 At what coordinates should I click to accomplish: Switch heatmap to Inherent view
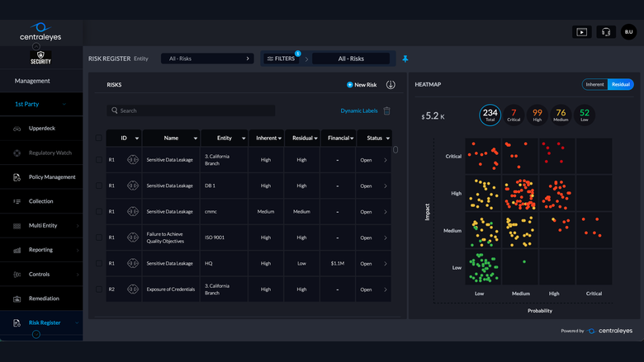click(x=594, y=84)
